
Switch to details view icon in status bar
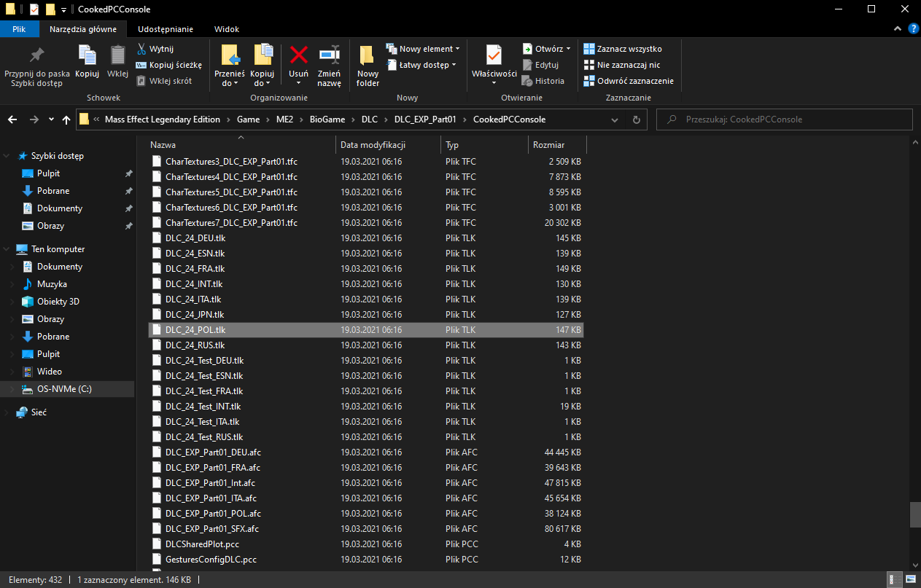(893, 580)
